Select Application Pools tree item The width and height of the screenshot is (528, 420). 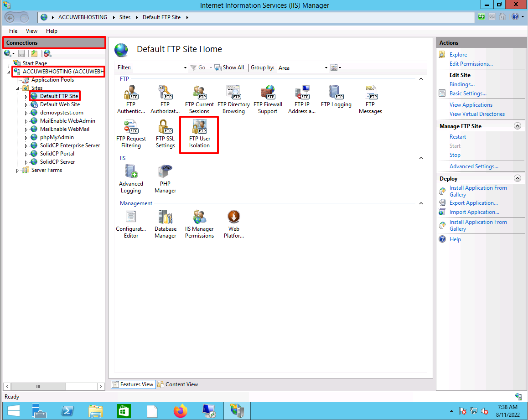point(52,80)
